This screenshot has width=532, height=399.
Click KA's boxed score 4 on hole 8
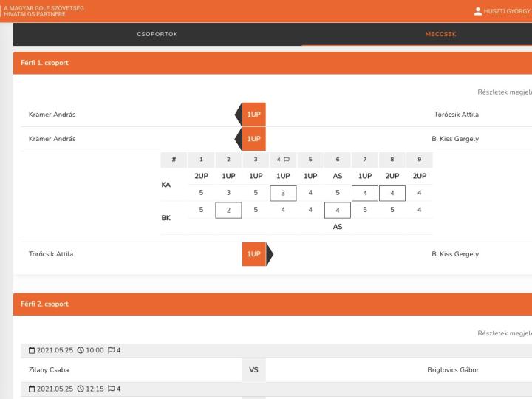pos(392,194)
